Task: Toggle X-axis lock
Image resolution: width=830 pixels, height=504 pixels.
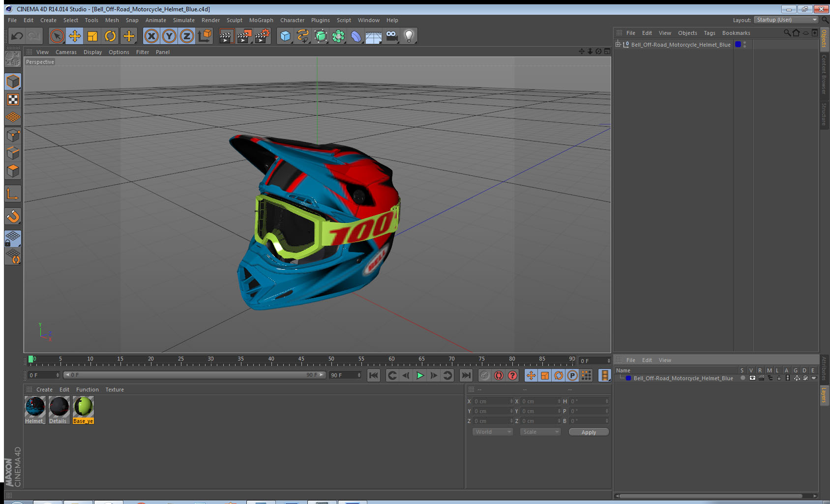Action: pos(151,36)
